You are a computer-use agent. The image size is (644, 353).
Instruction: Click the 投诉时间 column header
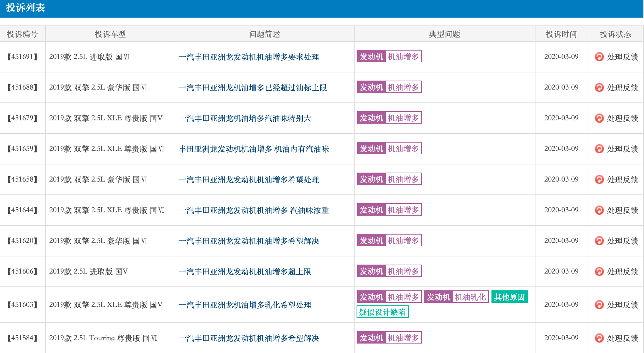561,34
